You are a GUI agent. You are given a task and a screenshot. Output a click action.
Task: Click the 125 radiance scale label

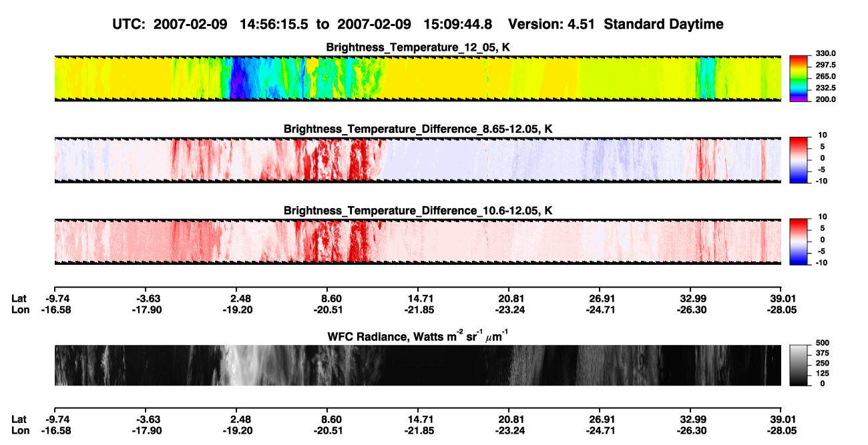coord(823,373)
